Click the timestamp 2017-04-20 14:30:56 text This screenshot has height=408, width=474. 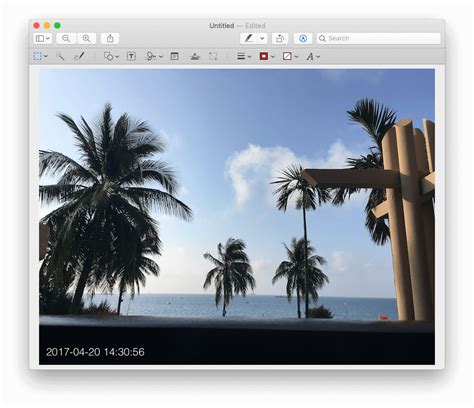point(95,352)
